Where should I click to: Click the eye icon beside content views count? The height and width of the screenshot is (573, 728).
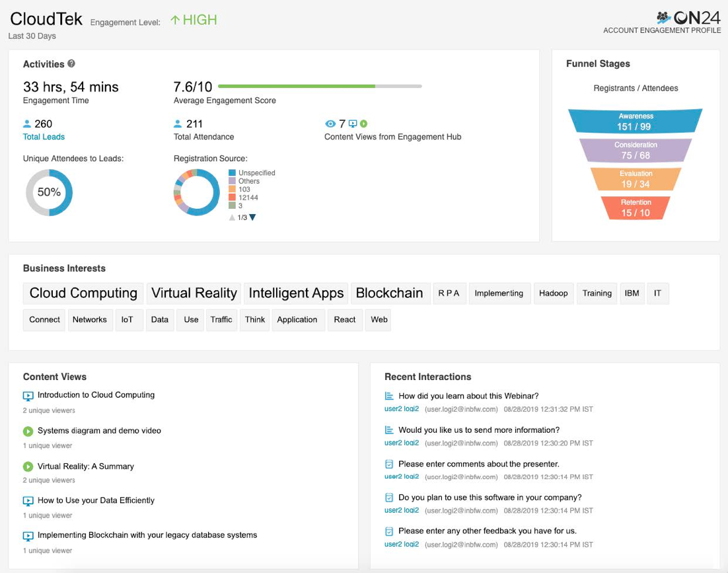tap(330, 124)
